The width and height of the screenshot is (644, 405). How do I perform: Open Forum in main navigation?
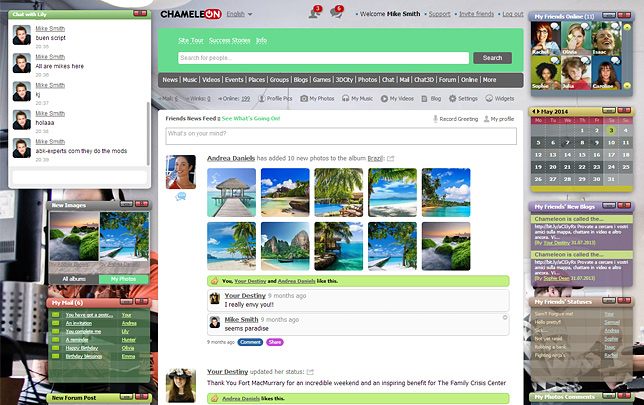447,80
